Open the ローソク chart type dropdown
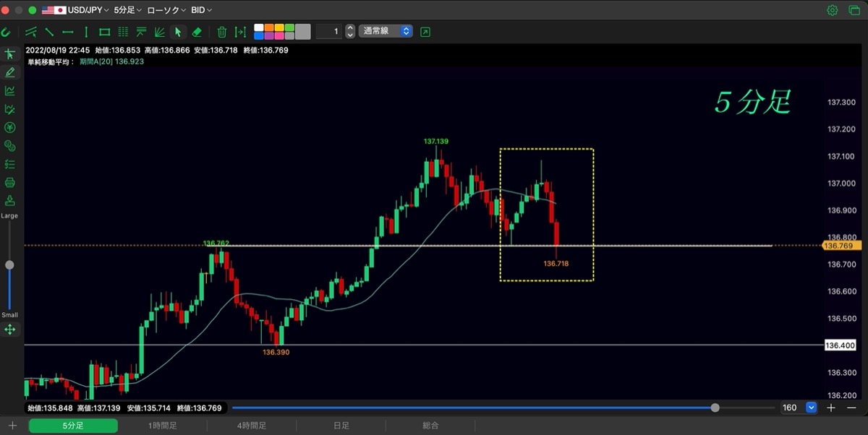This screenshot has width=868, height=435. click(166, 10)
